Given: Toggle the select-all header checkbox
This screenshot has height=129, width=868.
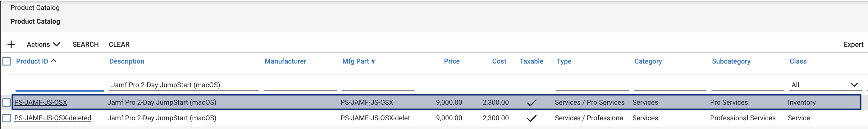Looking at the screenshot, I should coord(7,61).
